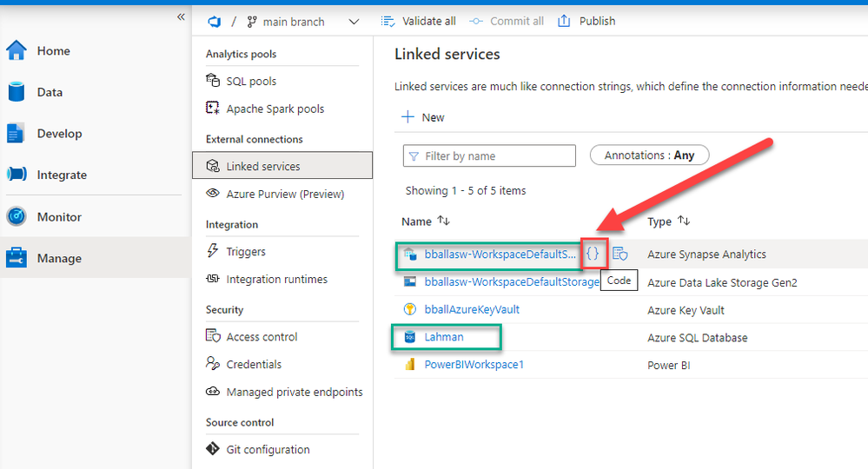Open the Annotations : Any filter
Viewport: 868px width, 469px height.
pyautogui.click(x=649, y=155)
